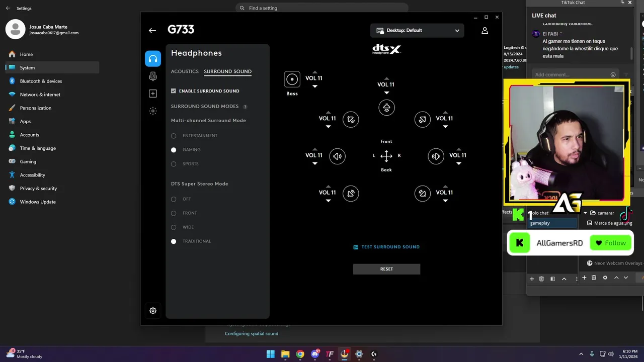This screenshot has height=362, width=644.
Task: Open surround sound modes help icon
Action: tap(245, 107)
